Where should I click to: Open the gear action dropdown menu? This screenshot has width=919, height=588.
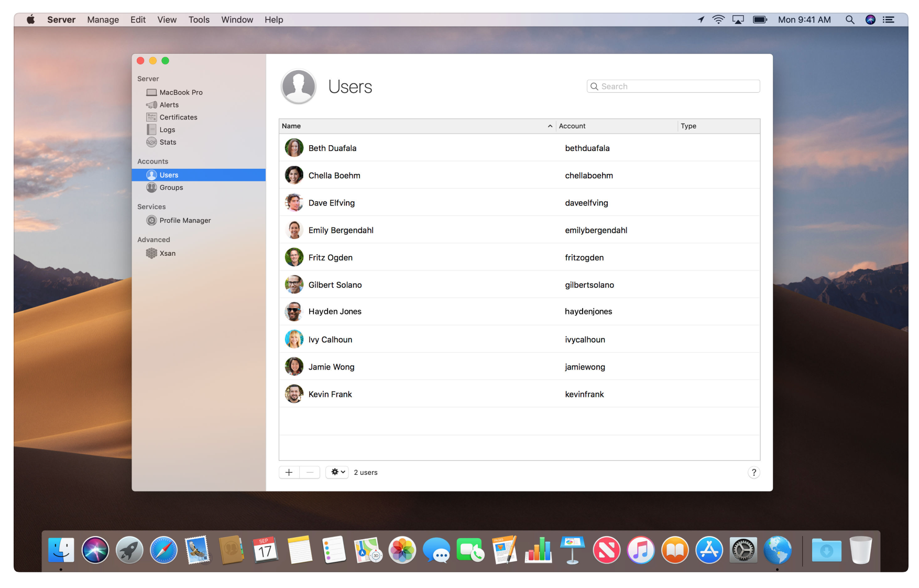click(x=337, y=472)
